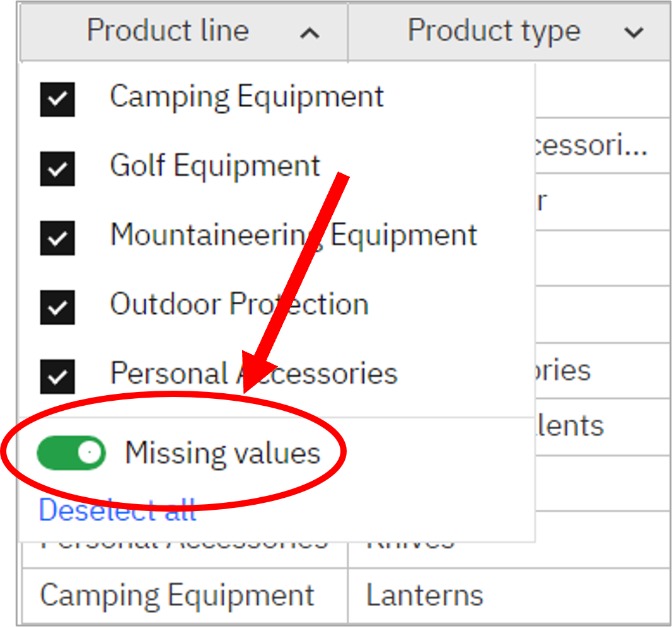Collapse the Product line filter chevron
This screenshot has height=627, width=672.
(x=310, y=33)
